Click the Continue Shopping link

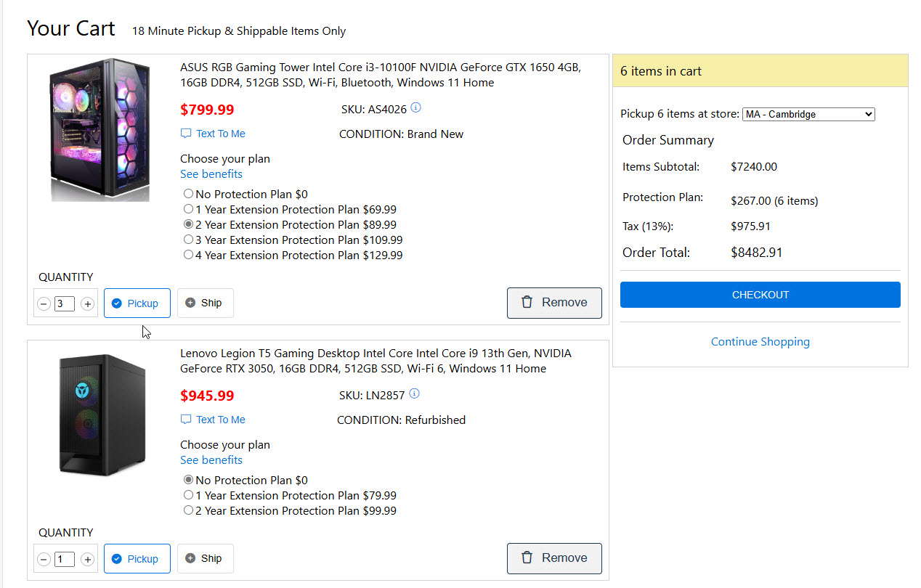tap(760, 342)
